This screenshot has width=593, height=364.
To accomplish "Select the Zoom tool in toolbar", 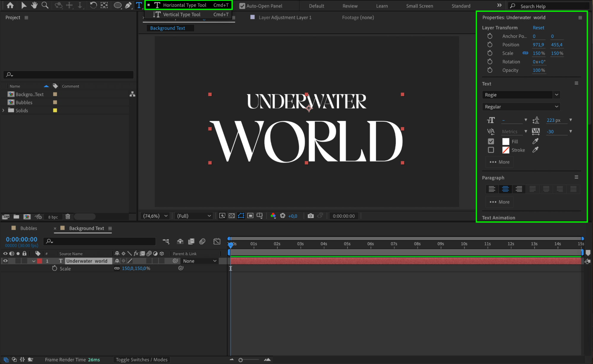I will pos(45,5).
